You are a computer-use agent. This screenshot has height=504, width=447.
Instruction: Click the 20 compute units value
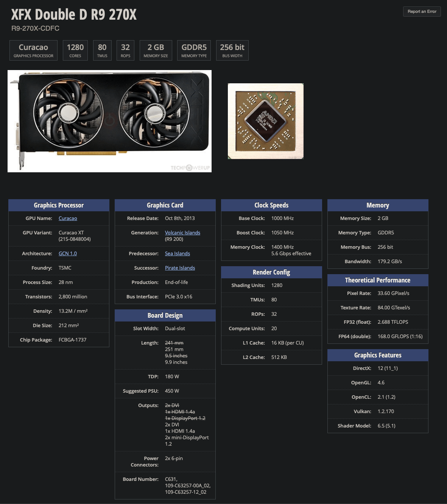click(x=274, y=329)
